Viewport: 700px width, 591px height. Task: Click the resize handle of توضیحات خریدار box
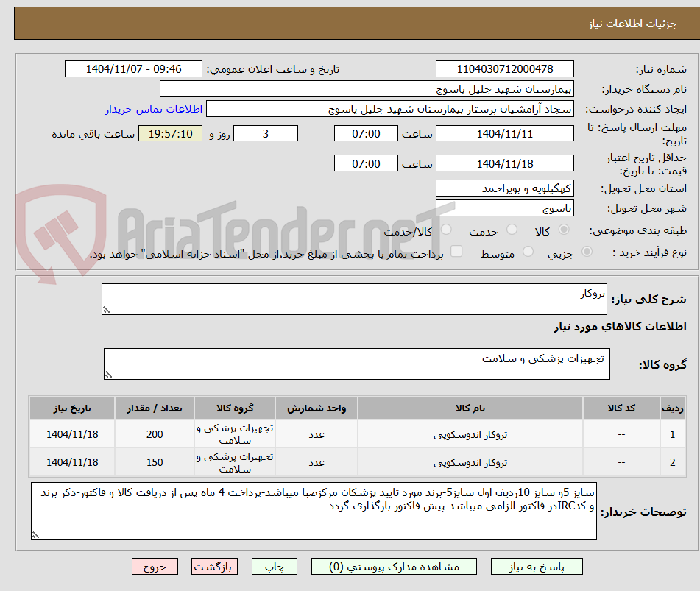pyautogui.click(x=36, y=535)
